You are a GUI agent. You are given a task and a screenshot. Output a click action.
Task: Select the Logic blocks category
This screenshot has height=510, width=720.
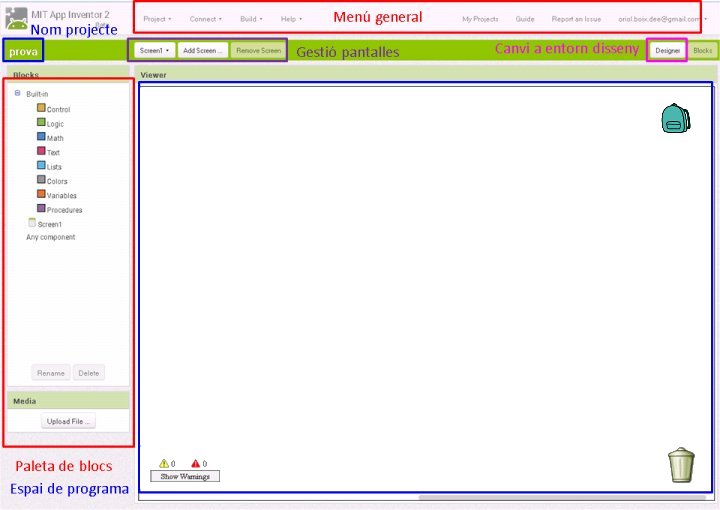coord(54,123)
